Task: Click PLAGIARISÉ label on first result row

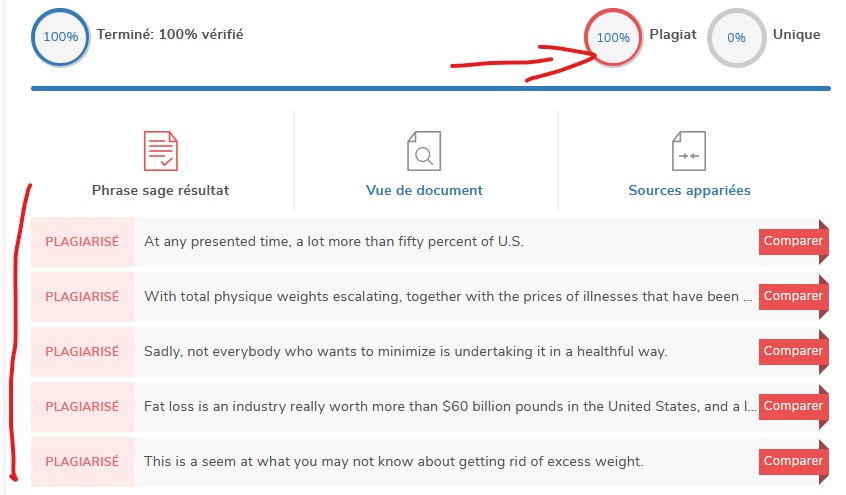Action: [x=82, y=241]
